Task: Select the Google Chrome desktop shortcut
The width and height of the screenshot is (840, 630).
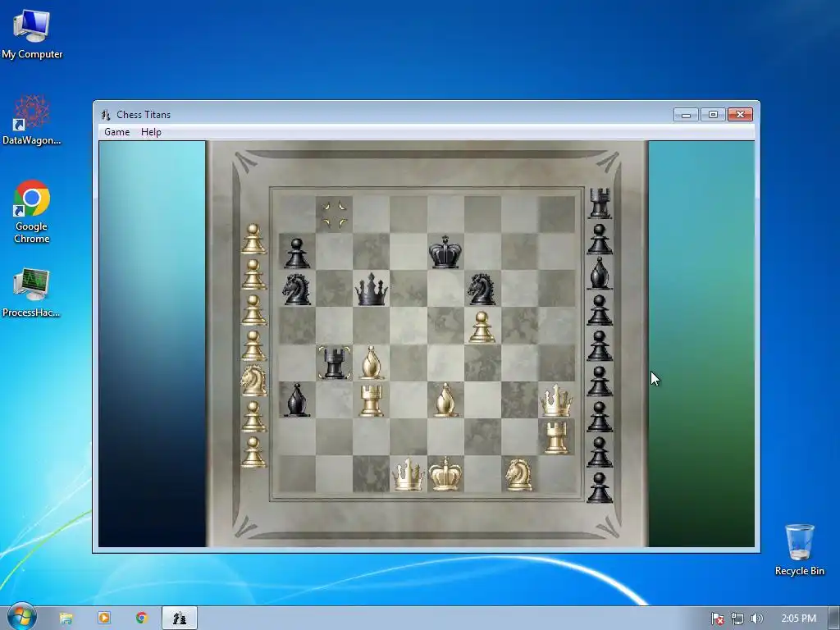Action: pyautogui.click(x=32, y=212)
